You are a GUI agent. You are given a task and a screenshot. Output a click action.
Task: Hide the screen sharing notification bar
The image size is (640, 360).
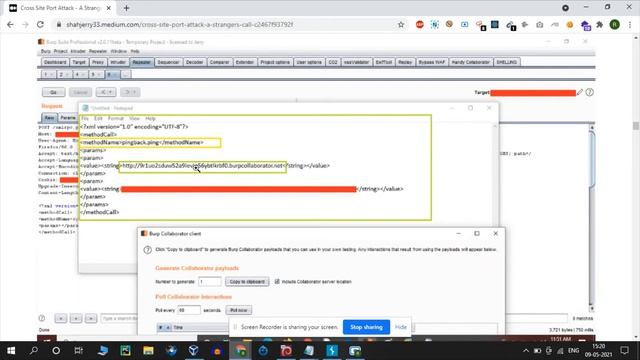[x=401, y=327]
